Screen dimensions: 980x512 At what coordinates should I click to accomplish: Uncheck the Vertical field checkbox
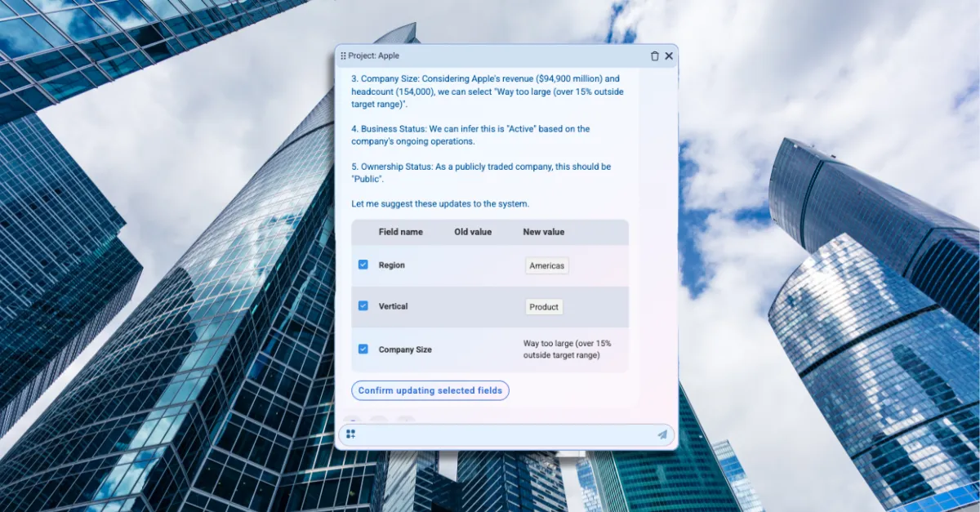click(363, 305)
